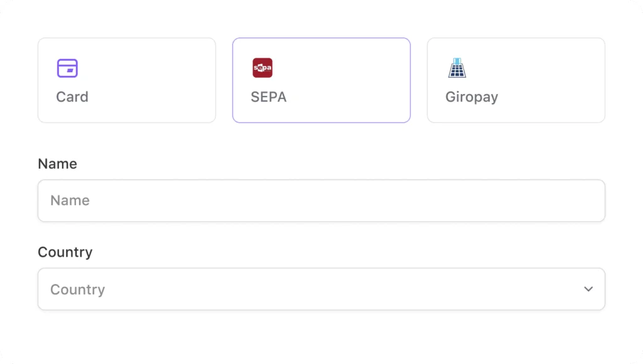
Task: Open the Country dropdown selector
Action: click(321, 289)
